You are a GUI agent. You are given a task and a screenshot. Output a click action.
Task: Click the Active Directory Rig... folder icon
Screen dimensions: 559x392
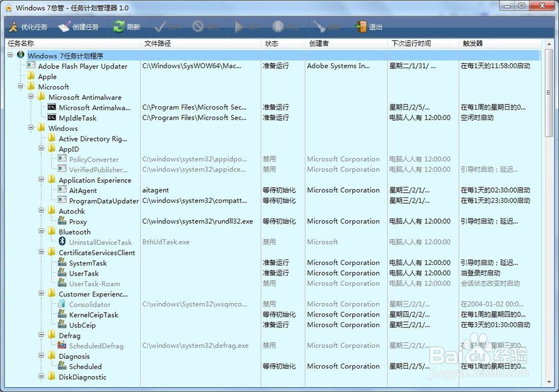(x=51, y=138)
